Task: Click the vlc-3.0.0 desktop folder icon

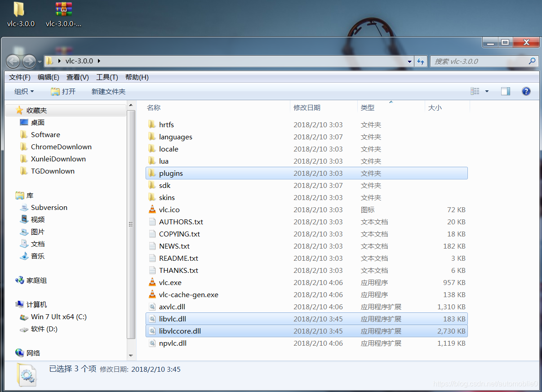Action: [19, 9]
